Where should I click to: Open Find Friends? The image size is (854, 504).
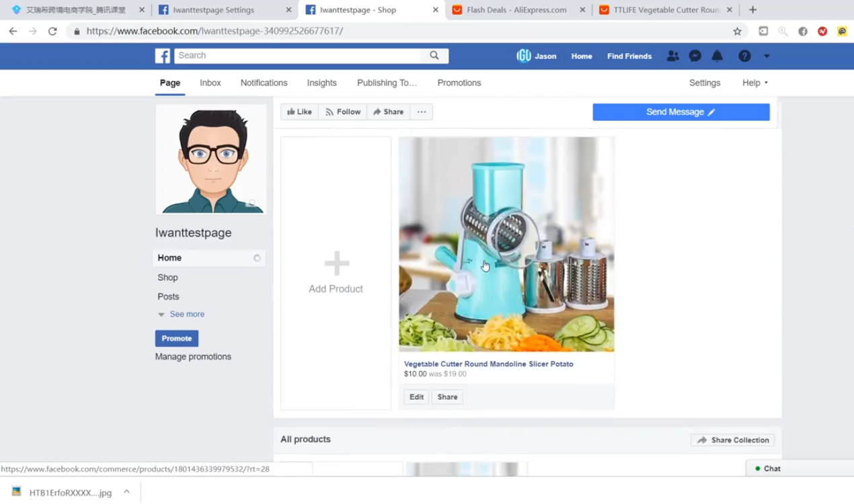[x=629, y=56]
